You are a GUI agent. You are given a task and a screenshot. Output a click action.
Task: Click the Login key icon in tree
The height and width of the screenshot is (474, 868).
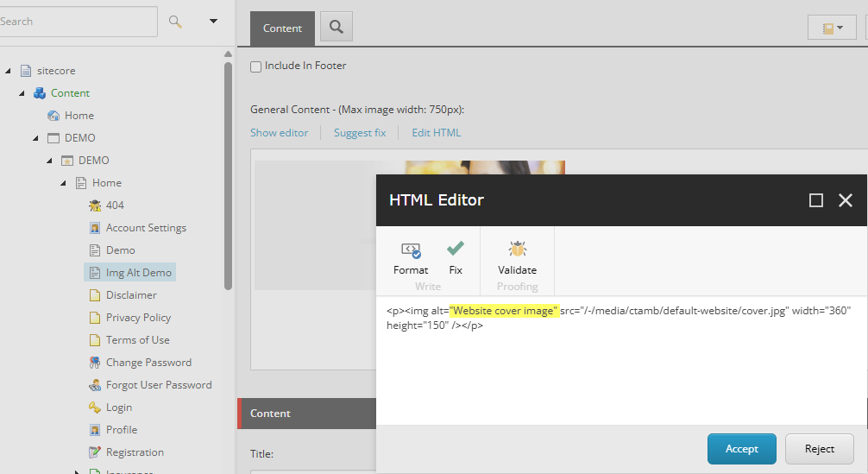coord(95,408)
